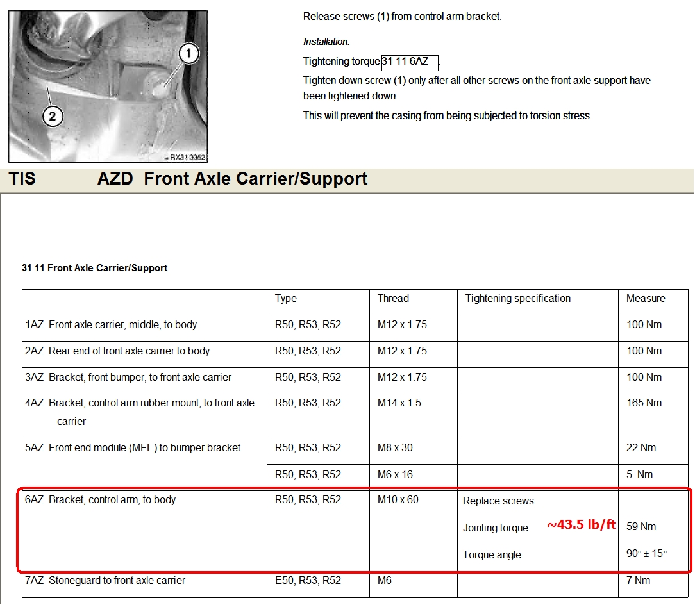Open the 31 11 6AZ torque reference link

[409, 62]
